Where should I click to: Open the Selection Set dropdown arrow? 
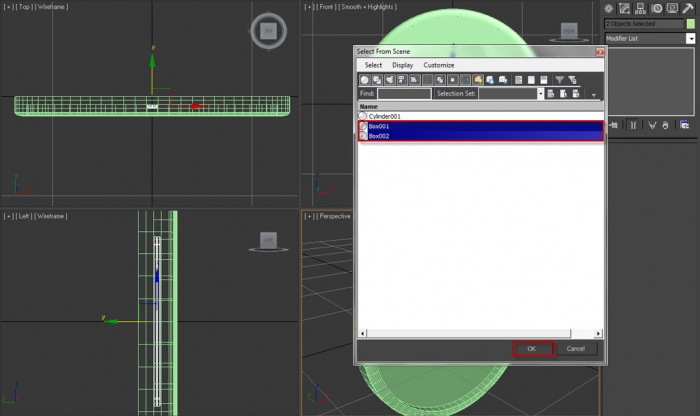540,94
